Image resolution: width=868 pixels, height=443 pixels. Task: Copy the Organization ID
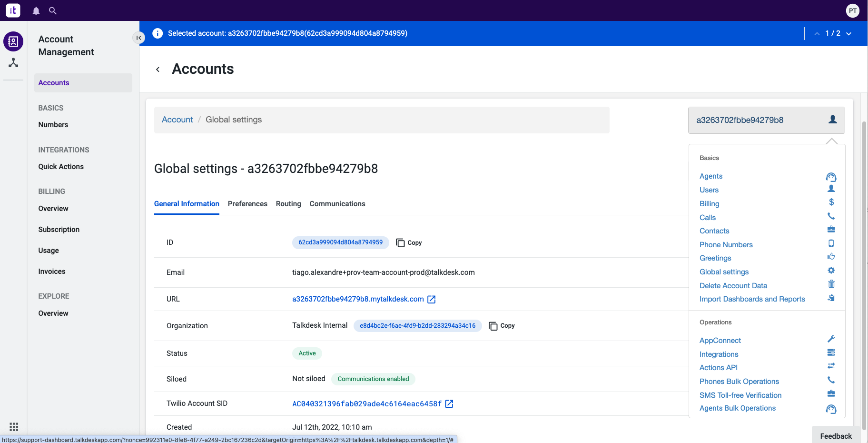502,326
